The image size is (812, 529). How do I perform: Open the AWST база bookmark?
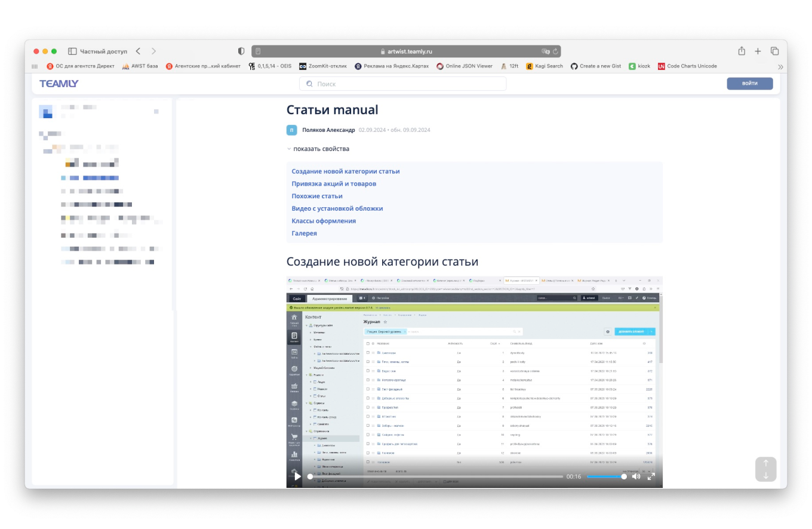pyautogui.click(x=140, y=66)
